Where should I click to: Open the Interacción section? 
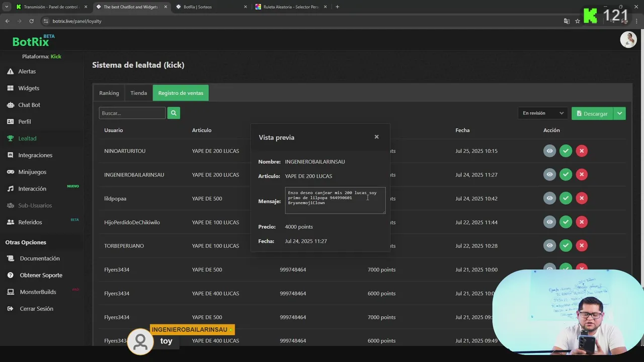tap(32, 189)
